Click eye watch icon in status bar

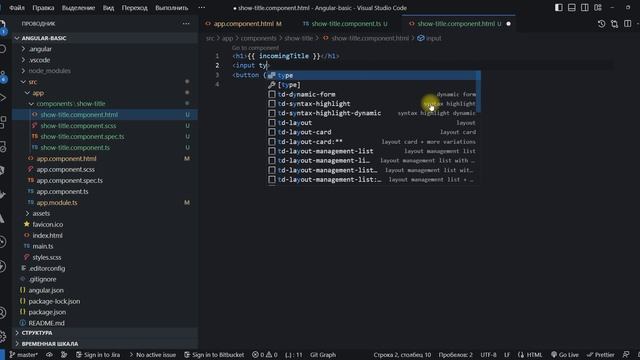pos(49,355)
